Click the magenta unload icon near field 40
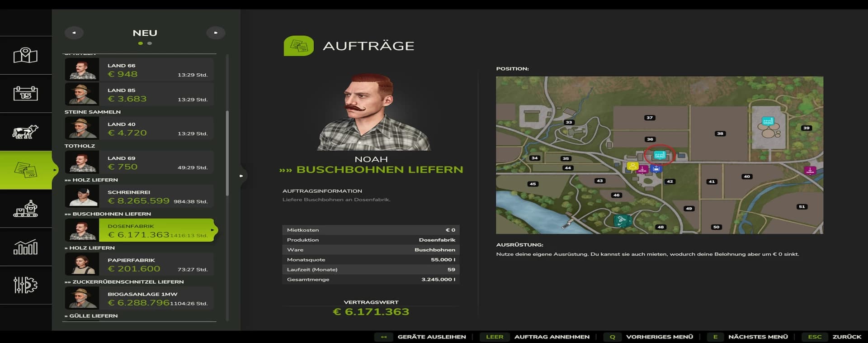 (x=810, y=171)
